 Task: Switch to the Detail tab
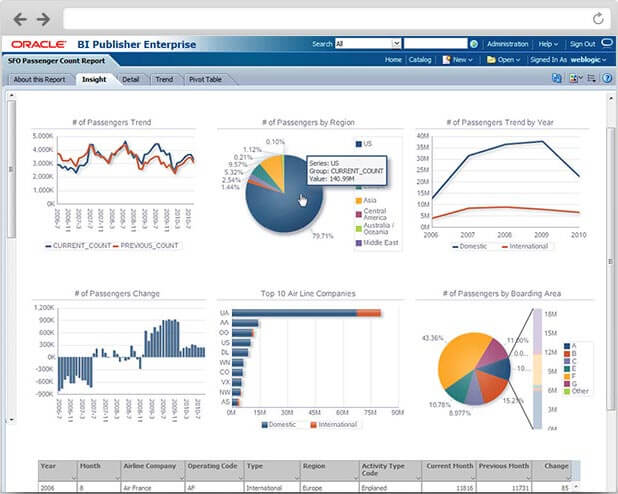click(130, 79)
